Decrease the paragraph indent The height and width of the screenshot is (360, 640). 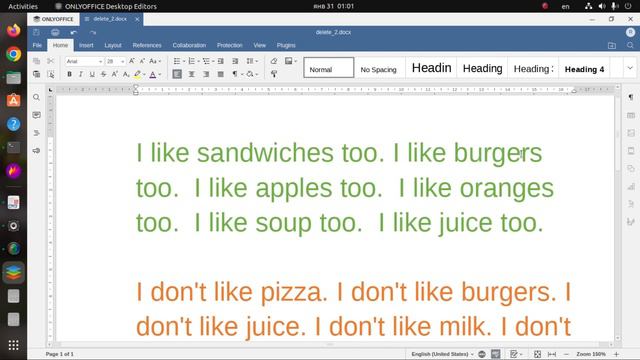(220, 61)
